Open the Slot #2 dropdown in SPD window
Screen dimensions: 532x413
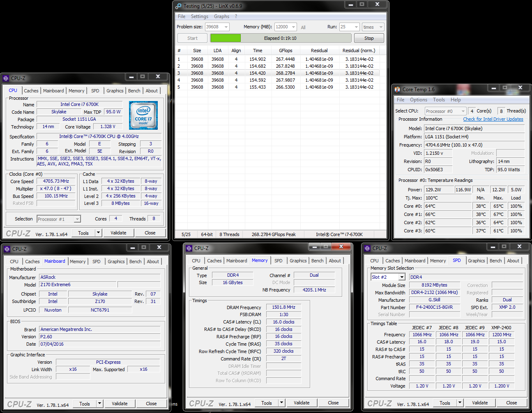(x=402, y=277)
